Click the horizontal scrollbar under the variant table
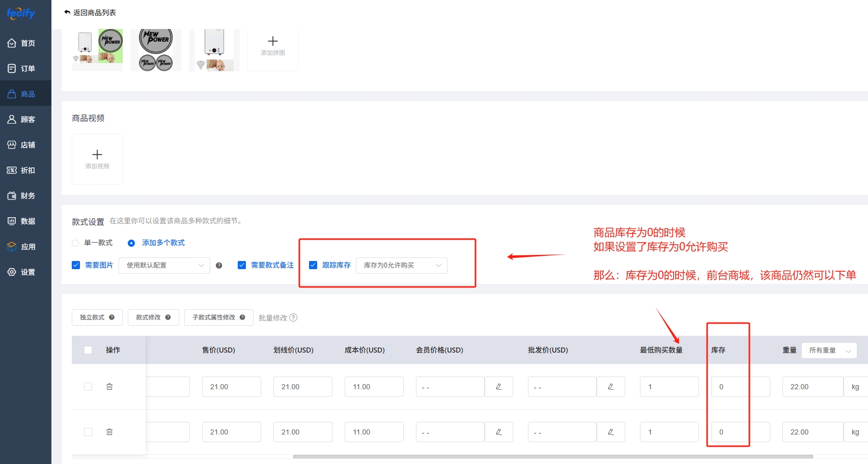The width and height of the screenshot is (868, 464). [x=552, y=456]
